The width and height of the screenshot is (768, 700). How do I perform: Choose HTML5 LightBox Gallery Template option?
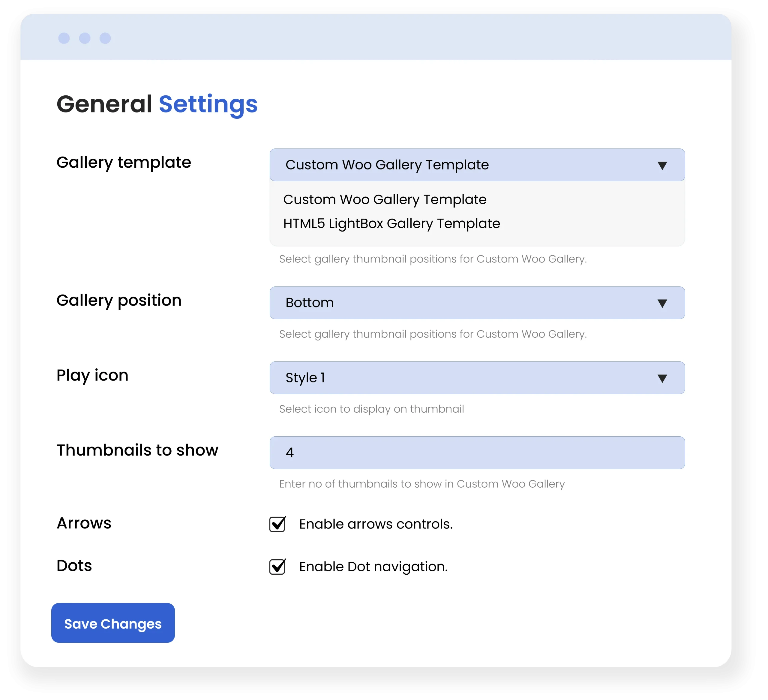click(x=391, y=223)
